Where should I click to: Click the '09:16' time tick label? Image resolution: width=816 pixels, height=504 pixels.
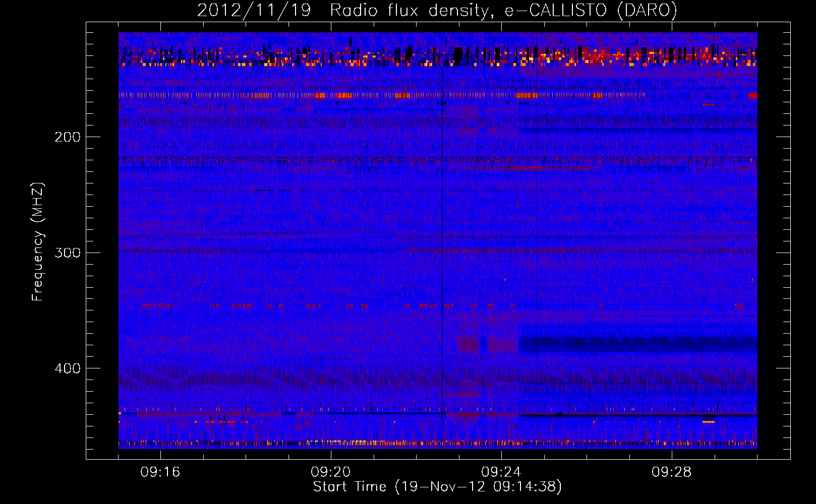[160, 472]
